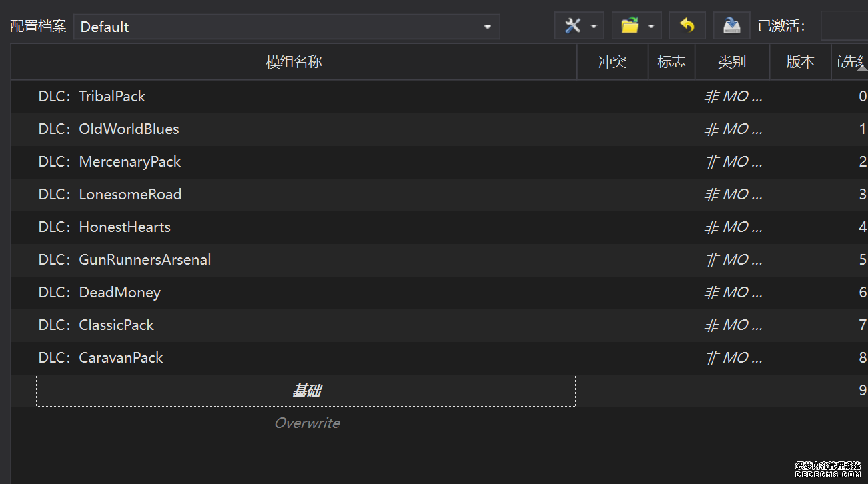Viewport: 868px width, 484px height.
Task: Toggle sort order on the priority column
Action: tap(851, 62)
